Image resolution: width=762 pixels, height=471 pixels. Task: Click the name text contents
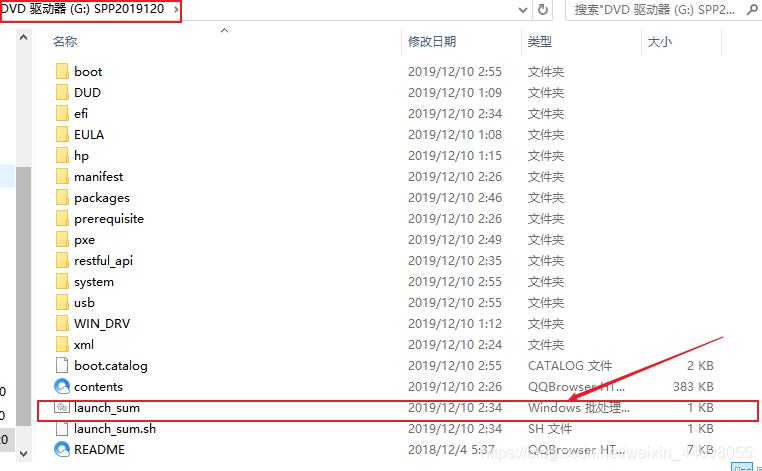point(98,386)
